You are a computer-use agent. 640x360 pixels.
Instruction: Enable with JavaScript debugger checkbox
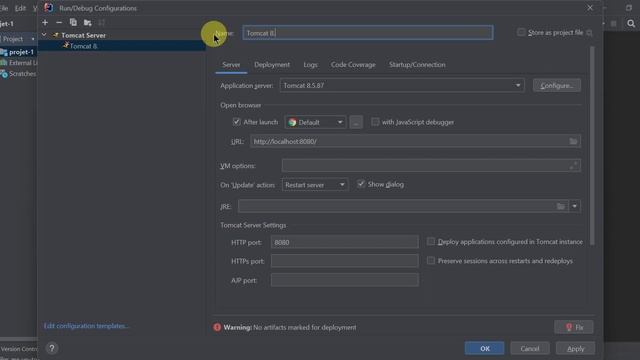point(375,122)
